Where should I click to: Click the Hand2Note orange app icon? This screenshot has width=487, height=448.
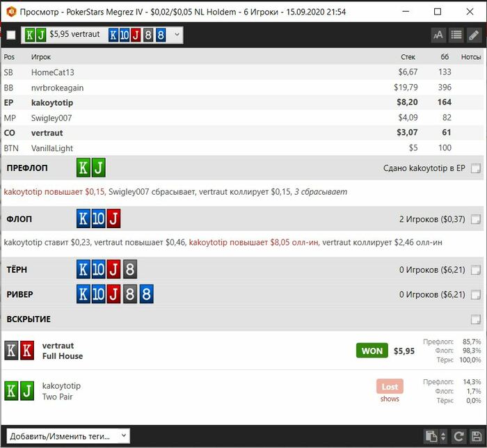coord(11,12)
